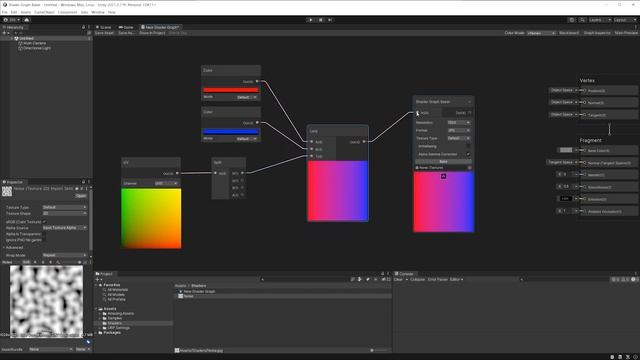640x360 pixels.
Task: Click the Lerp node output port
Action: coord(364,142)
